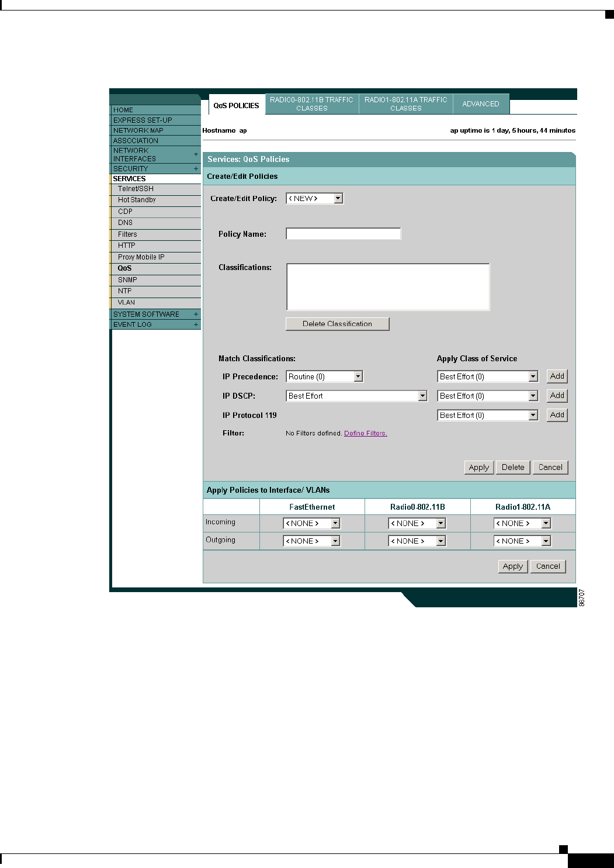The image size is (614, 868).
Task: Click inside the Classifications list box
Action: 388,286
